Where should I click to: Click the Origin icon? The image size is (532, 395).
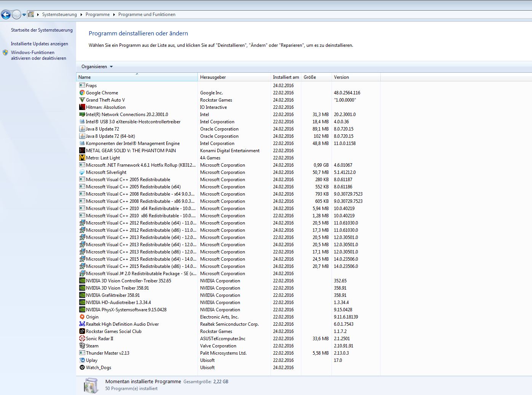(x=82, y=317)
